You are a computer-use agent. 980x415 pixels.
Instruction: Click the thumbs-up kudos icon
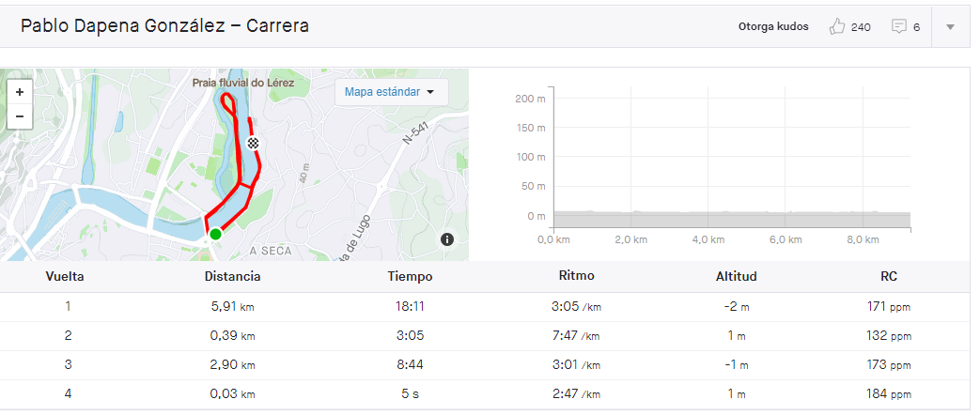click(x=836, y=27)
